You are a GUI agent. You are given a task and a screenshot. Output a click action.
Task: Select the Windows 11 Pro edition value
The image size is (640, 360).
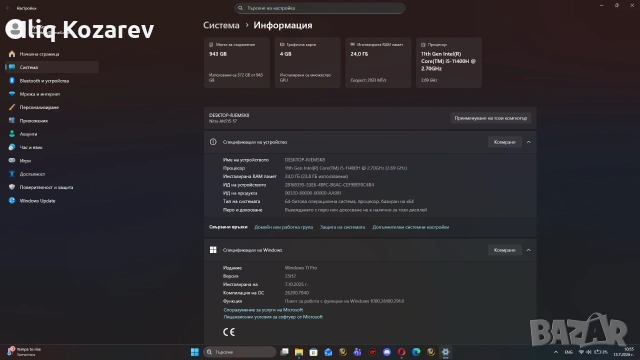(301, 268)
